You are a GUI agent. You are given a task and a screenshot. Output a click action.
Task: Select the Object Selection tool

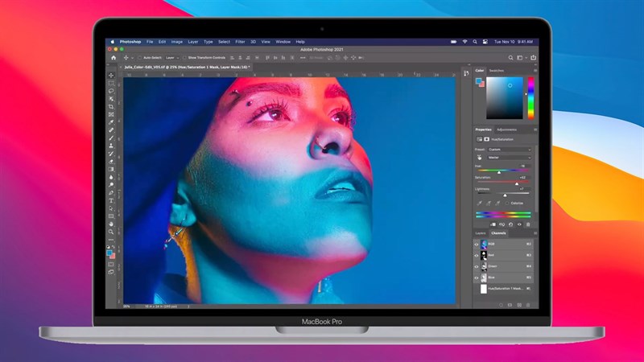(x=111, y=99)
